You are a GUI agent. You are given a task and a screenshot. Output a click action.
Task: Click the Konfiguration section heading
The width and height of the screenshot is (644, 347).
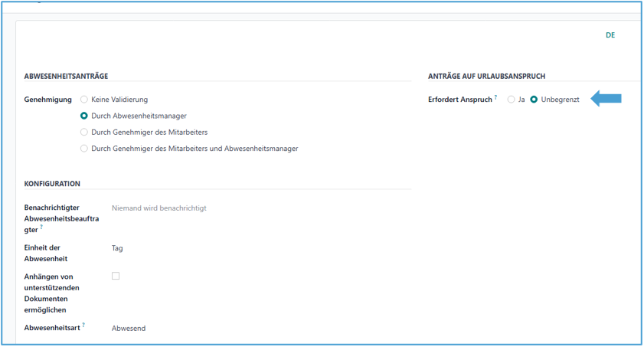coord(52,184)
